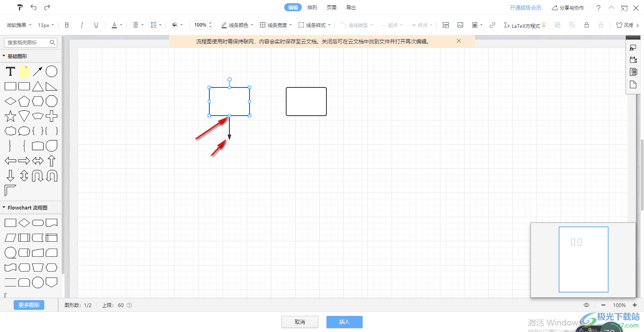Viewport: 644px width, 332px height.
Task: Open the 线条颜色 line color picker
Action: 237,25
